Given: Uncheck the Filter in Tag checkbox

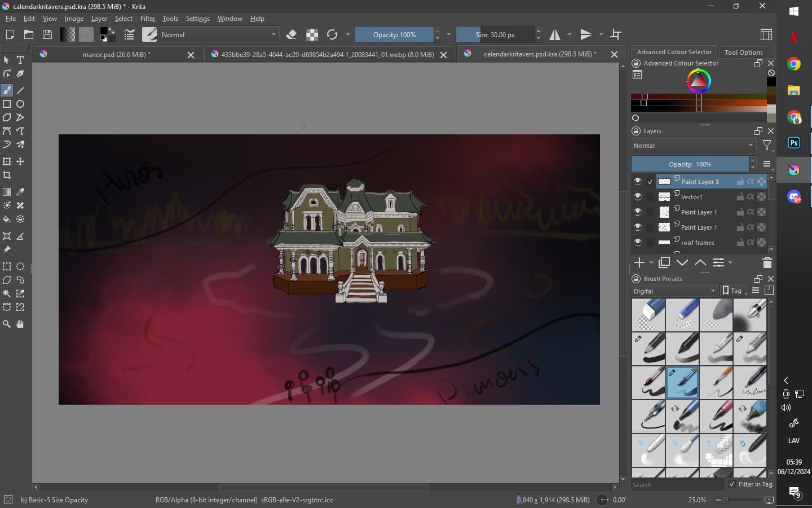Looking at the screenshot, I should point(732,484).
